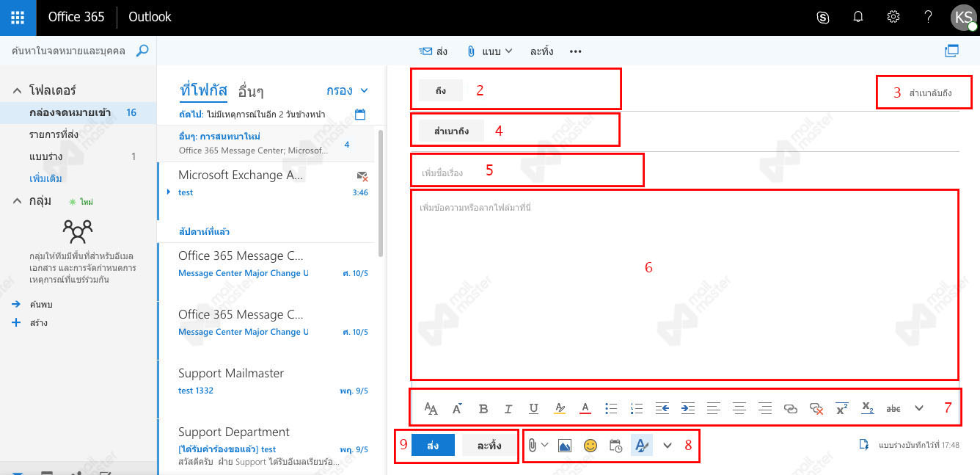Pop out the message into a new window
This screenshot has height=475, width=980.
pos(952,51)
